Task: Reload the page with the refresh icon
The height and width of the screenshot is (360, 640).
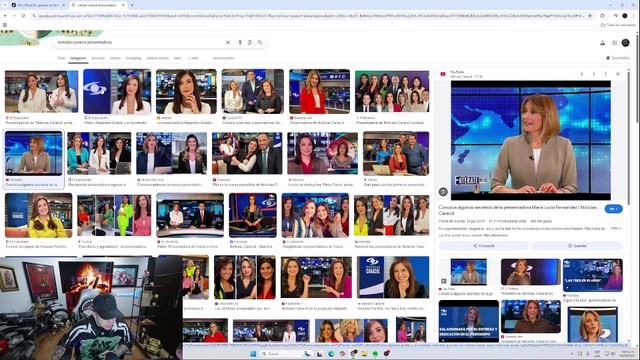Action: coord(23,16)
